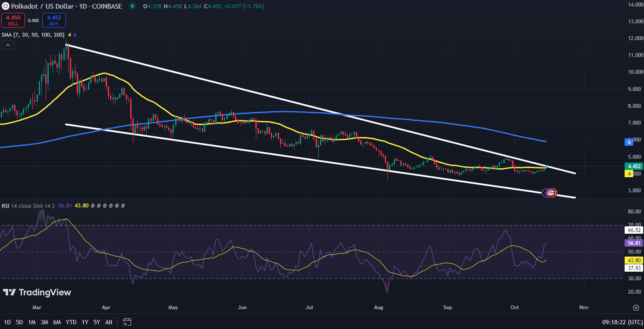644x329 pixels.
Task: Open the SMA (7, 30, 50, 100, 200) indicator legend
Action: 33,34
